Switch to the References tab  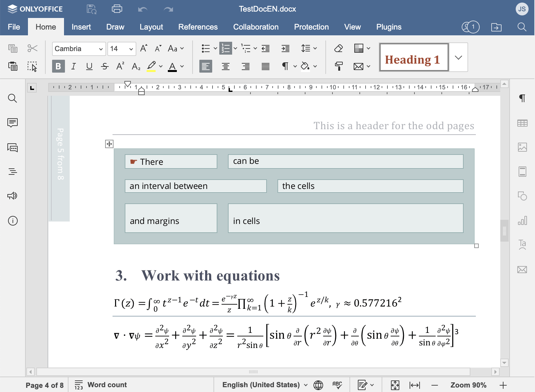click(198, 27)
